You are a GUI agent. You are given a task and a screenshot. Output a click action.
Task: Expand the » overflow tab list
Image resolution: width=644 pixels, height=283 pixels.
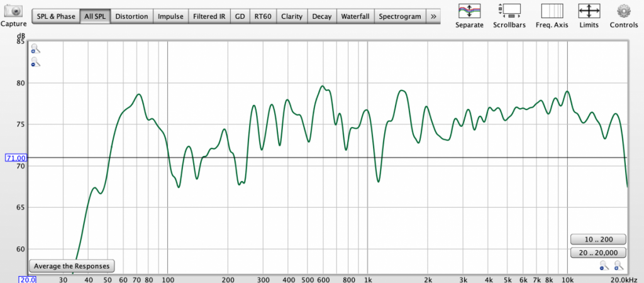pyautogui.click(x=433, y=16)
